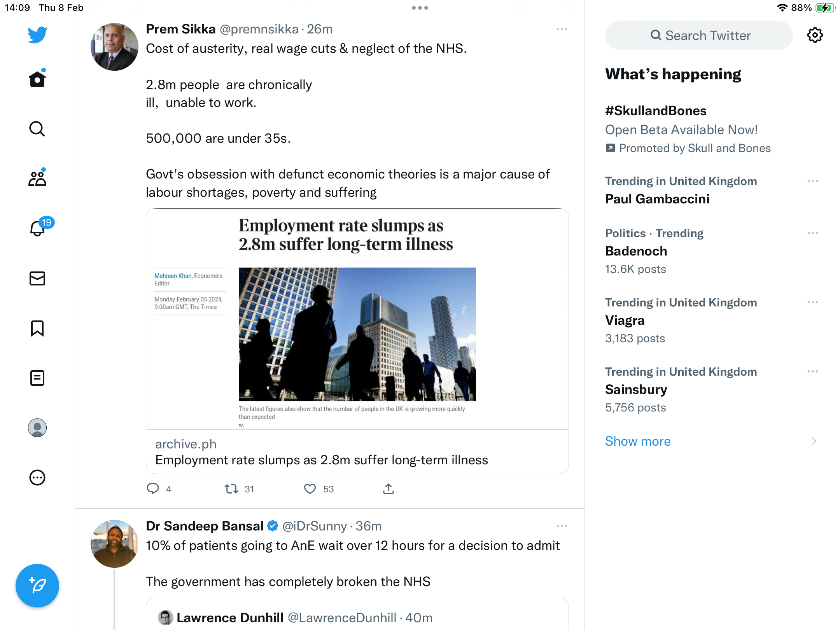The height and width of the screenshot is (630, 840).
Task: Click Show more trends link
Action: tap(638, 441)
